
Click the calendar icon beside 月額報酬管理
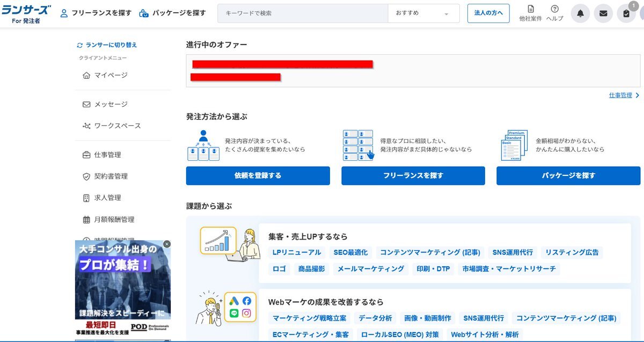[x=86, y=220]
